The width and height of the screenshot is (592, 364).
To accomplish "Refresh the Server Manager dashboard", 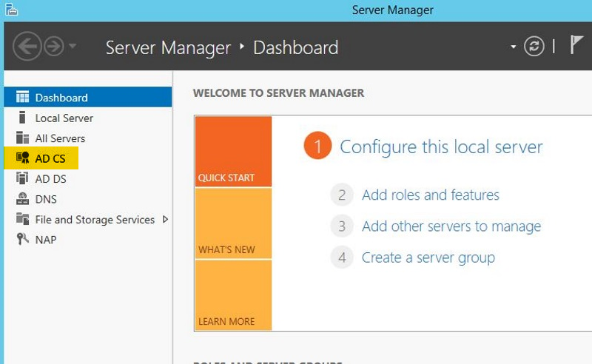I will 534,47.
